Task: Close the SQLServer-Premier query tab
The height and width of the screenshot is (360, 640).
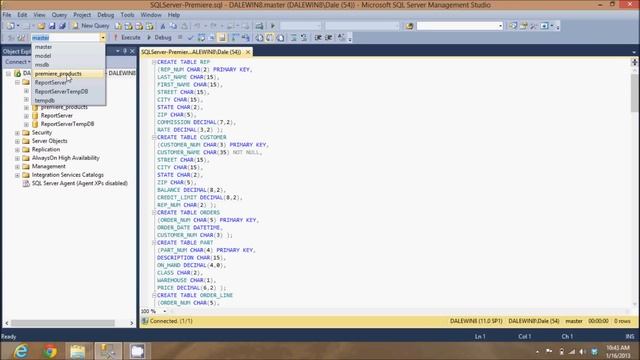Action: point(248,52)
